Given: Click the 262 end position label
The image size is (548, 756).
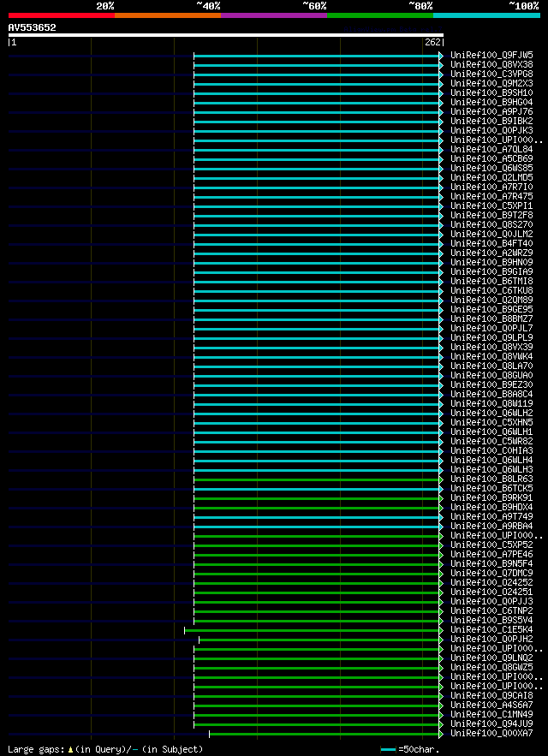Looking at the screenshot, I should point(432,43).
